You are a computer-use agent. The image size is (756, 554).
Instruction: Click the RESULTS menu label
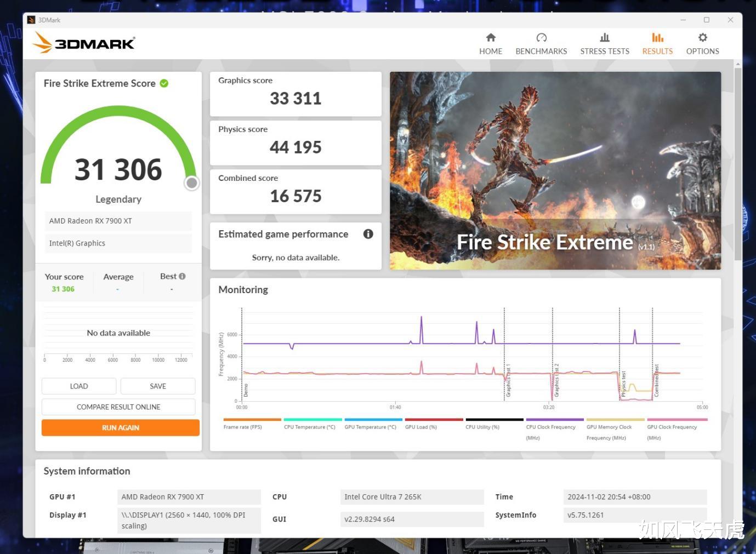coord(657,51)
